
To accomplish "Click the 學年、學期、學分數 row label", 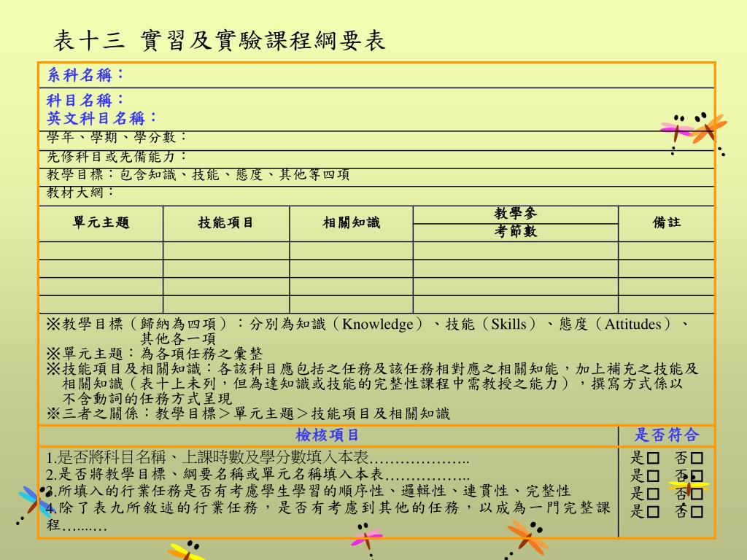I will 116,137.
